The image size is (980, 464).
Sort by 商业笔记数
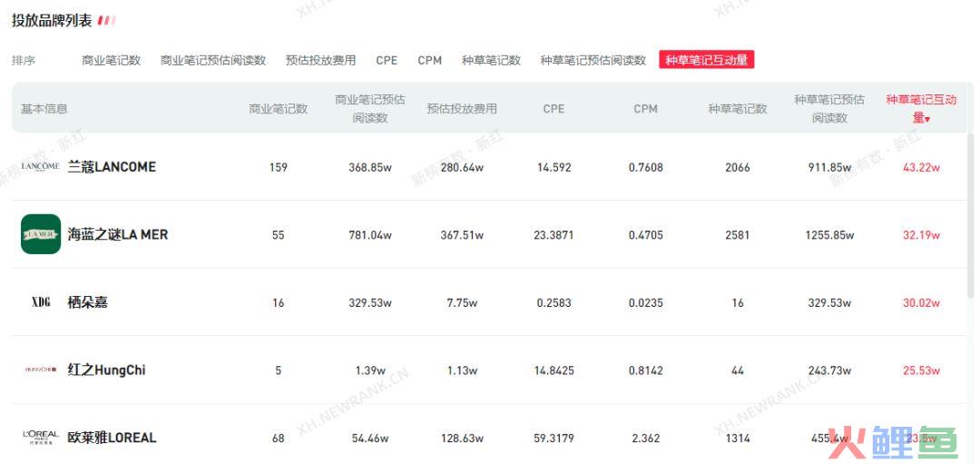(x=111, y=60)
